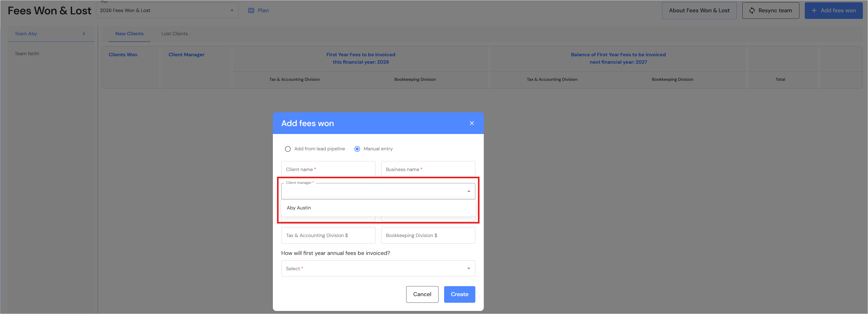Click the Resync team button

770,10
